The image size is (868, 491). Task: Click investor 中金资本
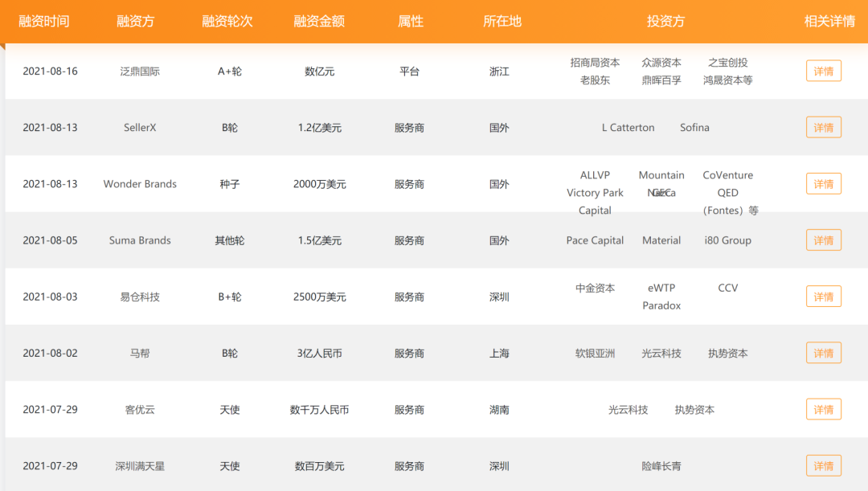pos(595,288)
